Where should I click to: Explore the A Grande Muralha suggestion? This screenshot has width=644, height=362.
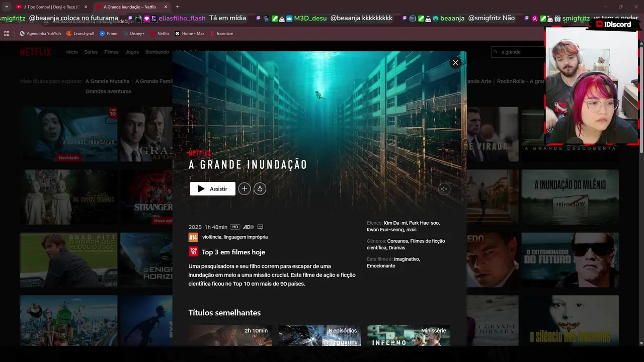tap(107, 81)
